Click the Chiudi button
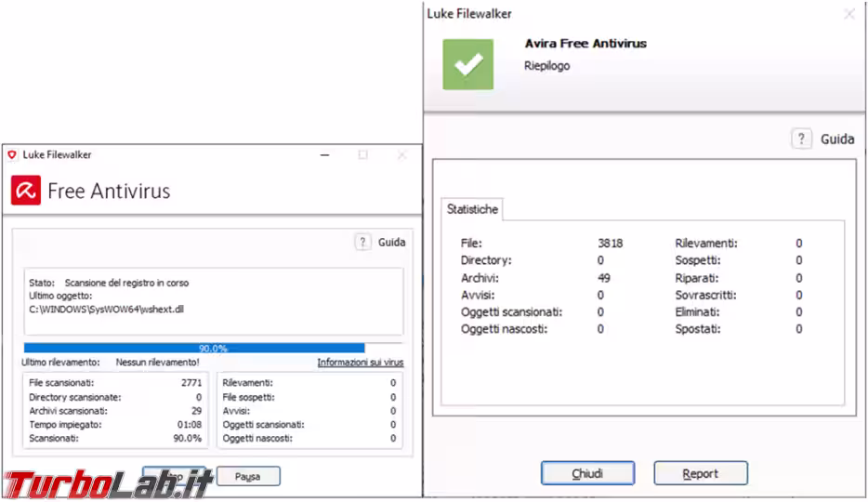The height and width of the screenshot is (502, 868). click(x=587, y=473)
